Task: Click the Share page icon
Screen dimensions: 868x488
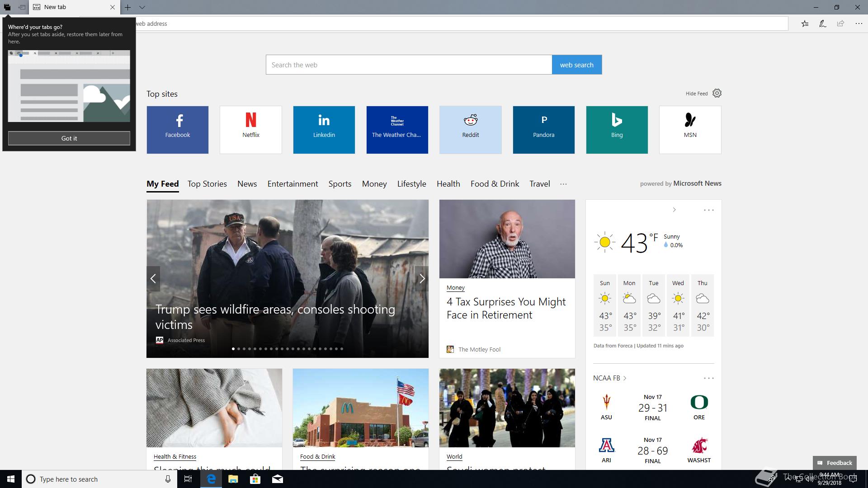Action: tap(840, 23)
